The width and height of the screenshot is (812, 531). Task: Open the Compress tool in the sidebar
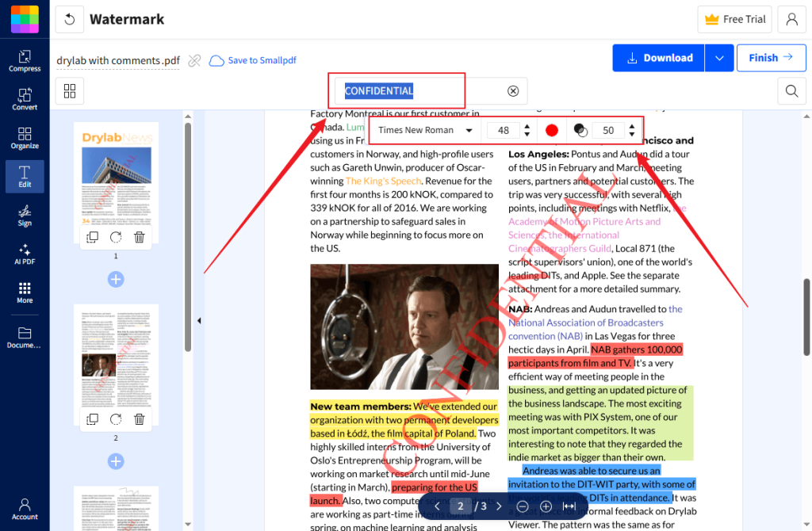tap(25, 61)
